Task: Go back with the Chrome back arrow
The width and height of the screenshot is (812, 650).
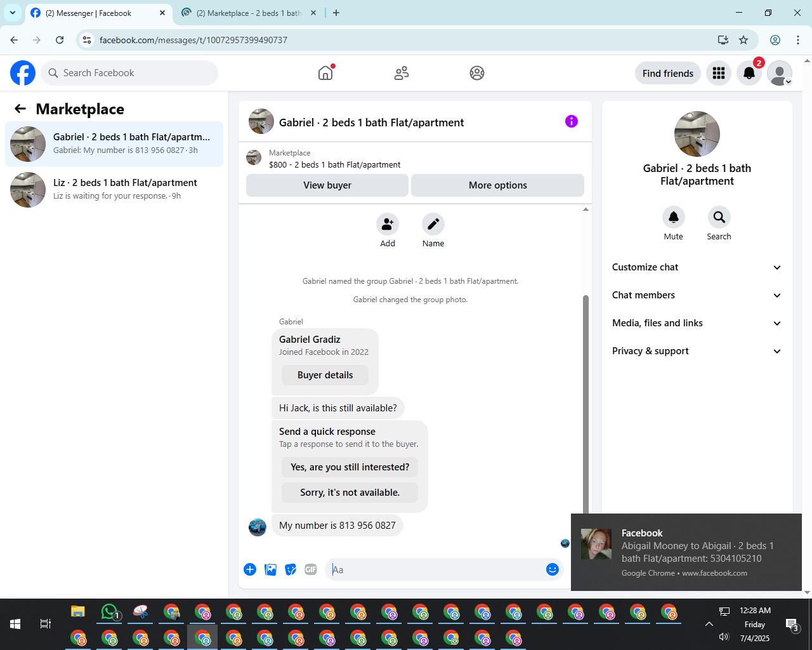Action: pos(14,40)
